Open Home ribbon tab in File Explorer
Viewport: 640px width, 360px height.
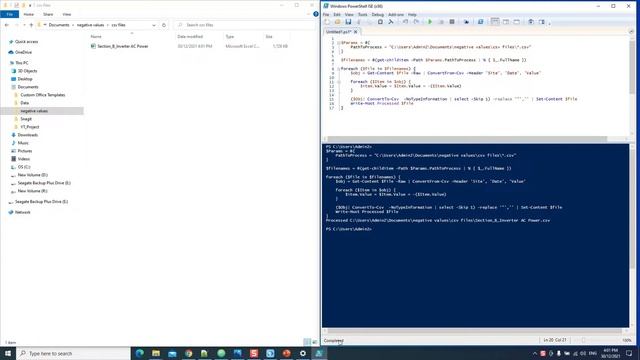29,14
